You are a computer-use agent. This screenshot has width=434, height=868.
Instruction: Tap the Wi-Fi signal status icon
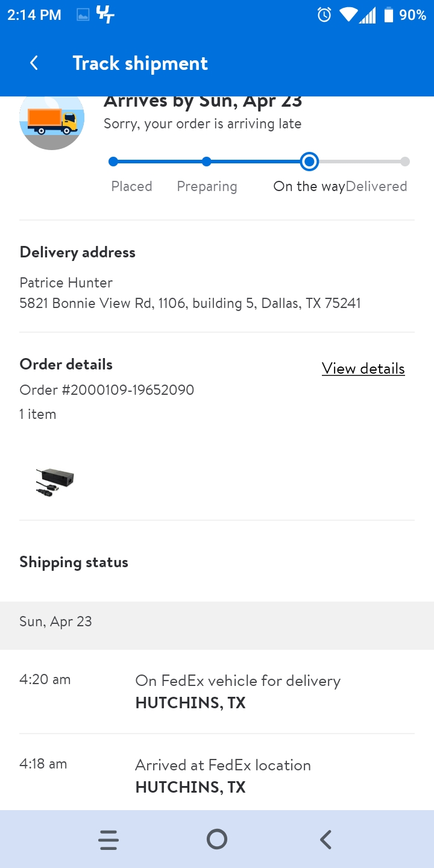point(349,15)
